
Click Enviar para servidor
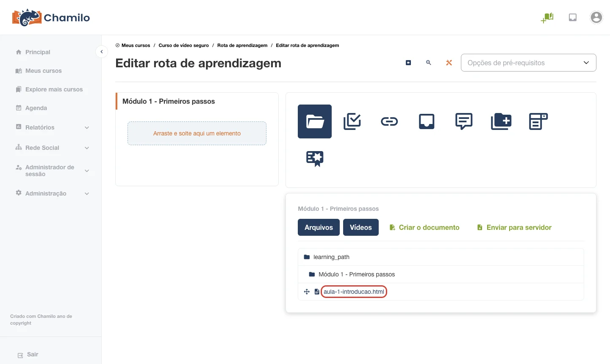coord(514,227)
